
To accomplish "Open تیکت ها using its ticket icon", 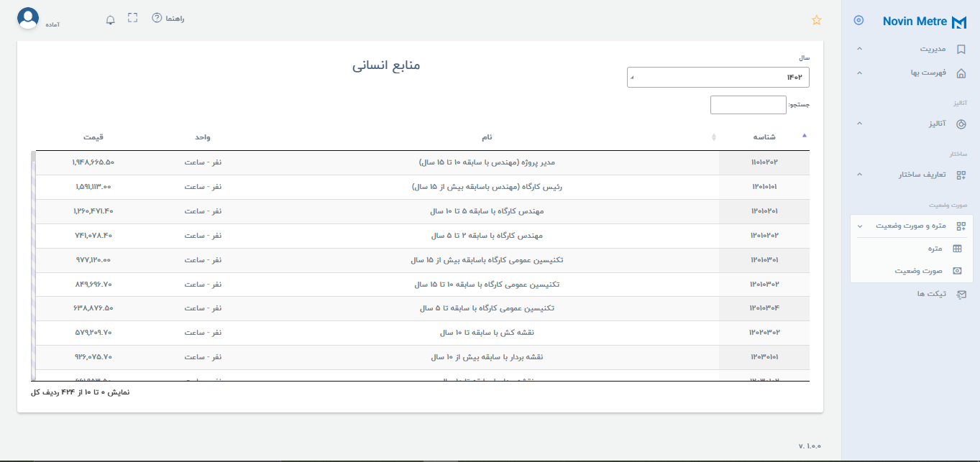I will pyautogui.click(x=956, y=294).
